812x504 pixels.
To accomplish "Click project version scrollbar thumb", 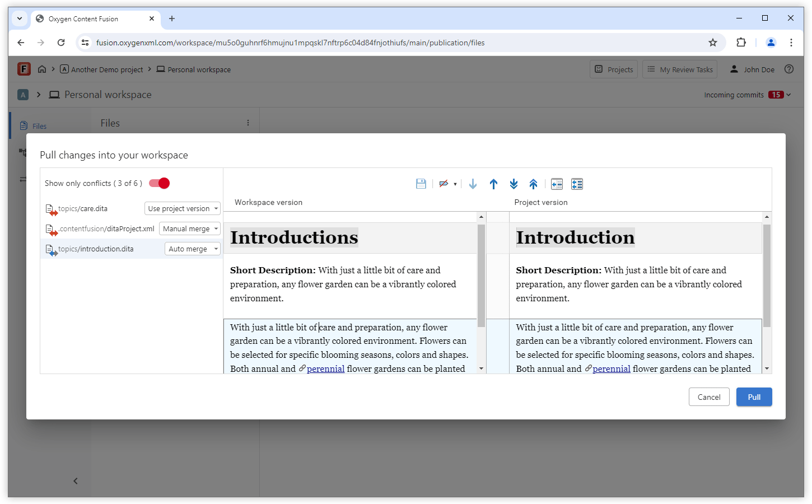I will coord(767,276).
